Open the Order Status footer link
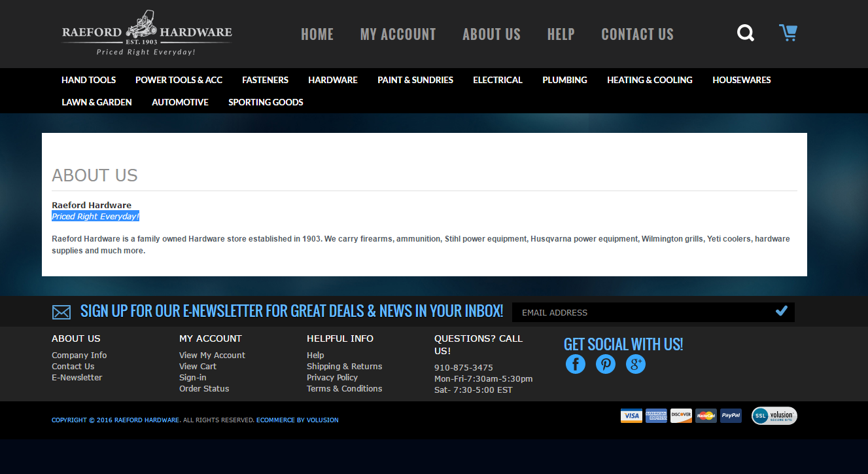 coord(205,389)
